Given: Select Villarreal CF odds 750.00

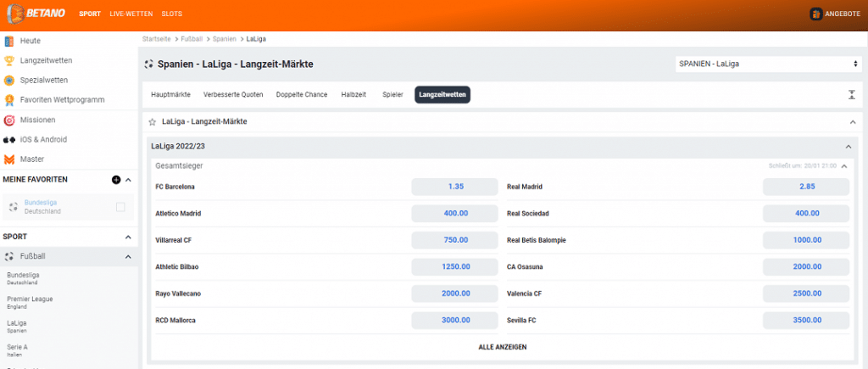Looking at the screenshot, I should click(455, 240).
